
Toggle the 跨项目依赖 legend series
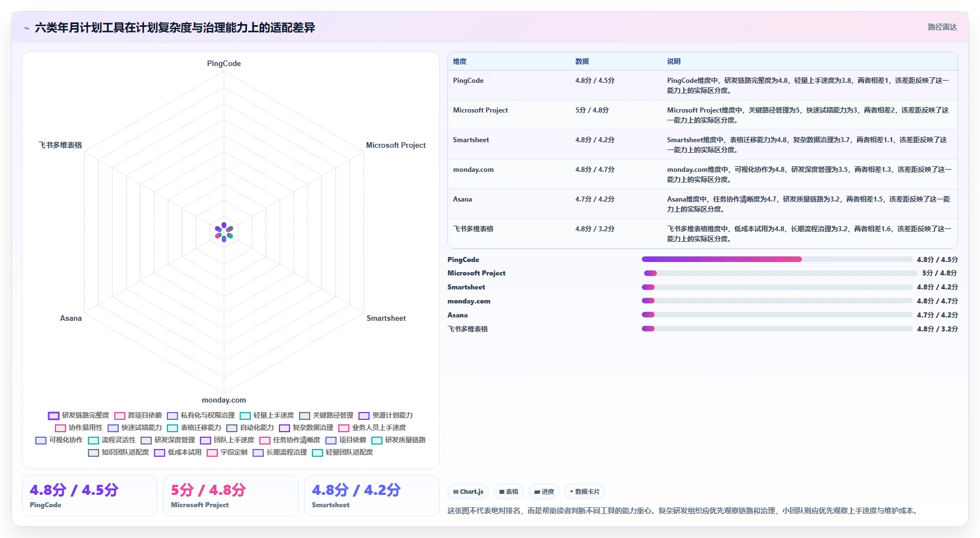tap(138, 415)
